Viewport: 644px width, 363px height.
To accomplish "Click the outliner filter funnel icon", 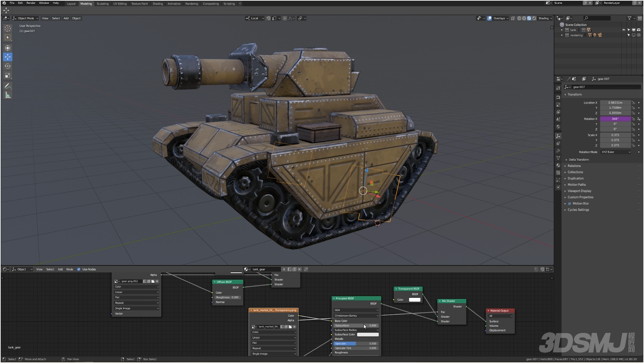I will tap(629, 18).
